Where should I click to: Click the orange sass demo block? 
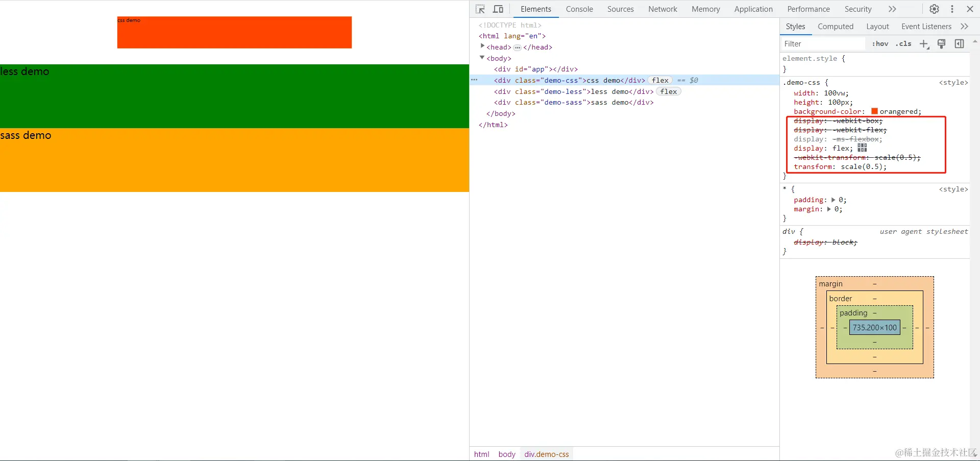tap(234, 160)
